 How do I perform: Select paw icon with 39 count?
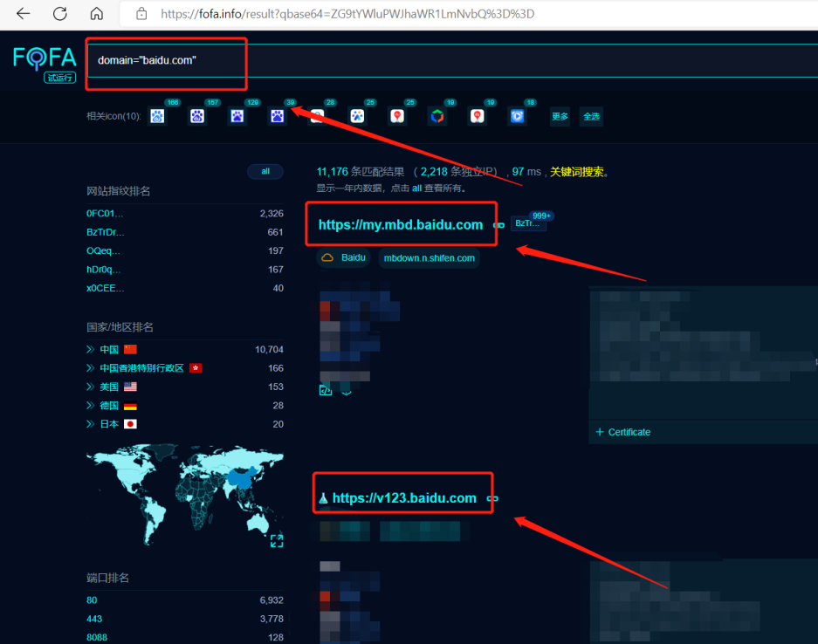(277, 116)
